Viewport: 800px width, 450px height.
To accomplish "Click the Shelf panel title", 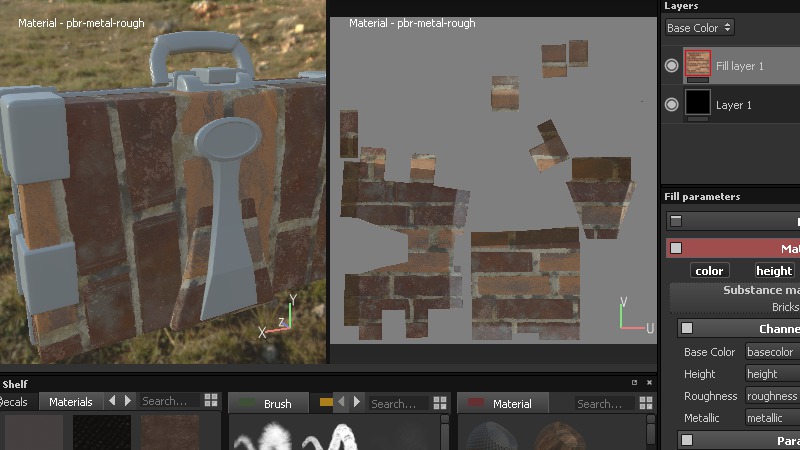I will [15, 384].
